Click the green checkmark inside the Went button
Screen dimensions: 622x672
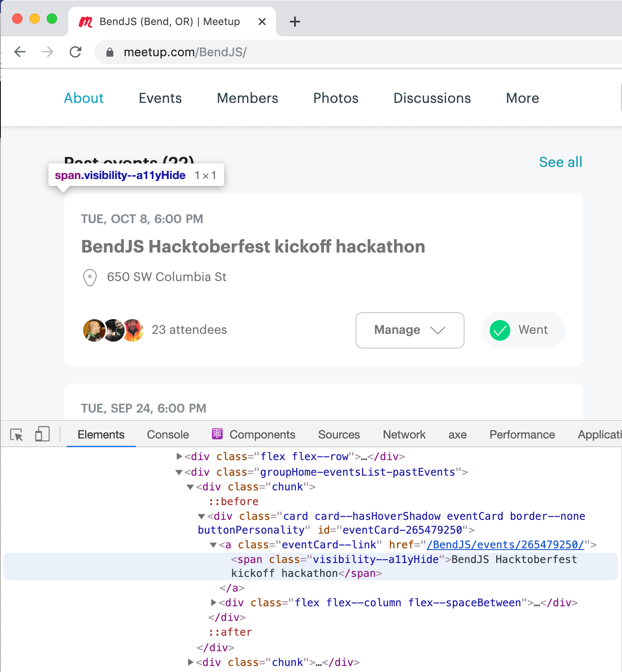pyautogui.click(x=500, y=331)
